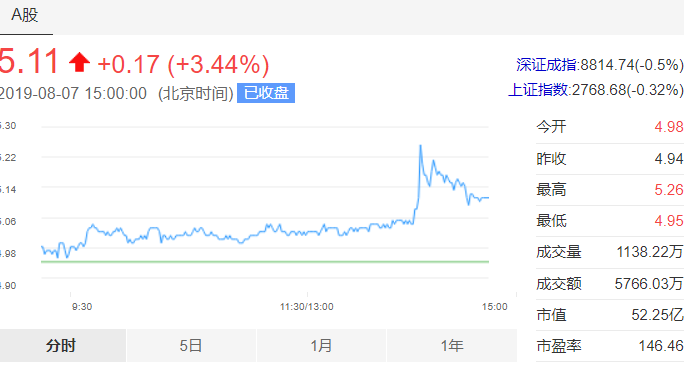Switch to the 5日 chart tab

tap(191, 346)
